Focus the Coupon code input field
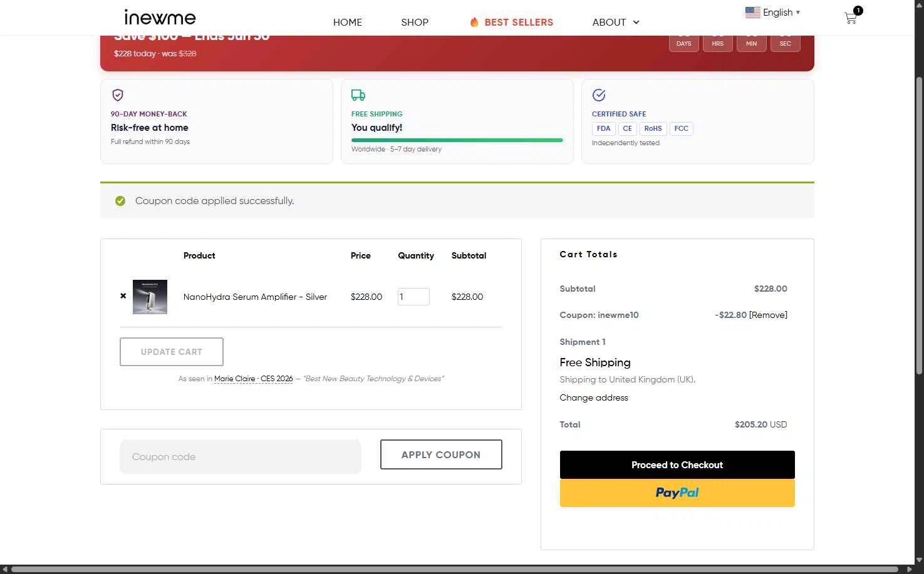This screenshot has width=924, height=574. pos(241,457)
